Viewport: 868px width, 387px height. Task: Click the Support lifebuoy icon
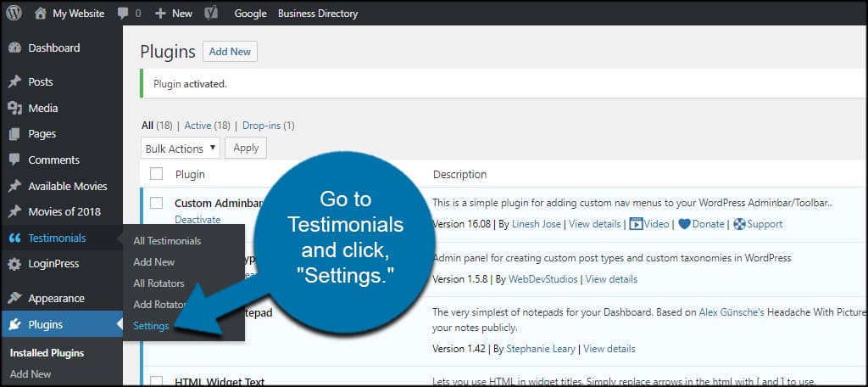[x=739, y=224]
